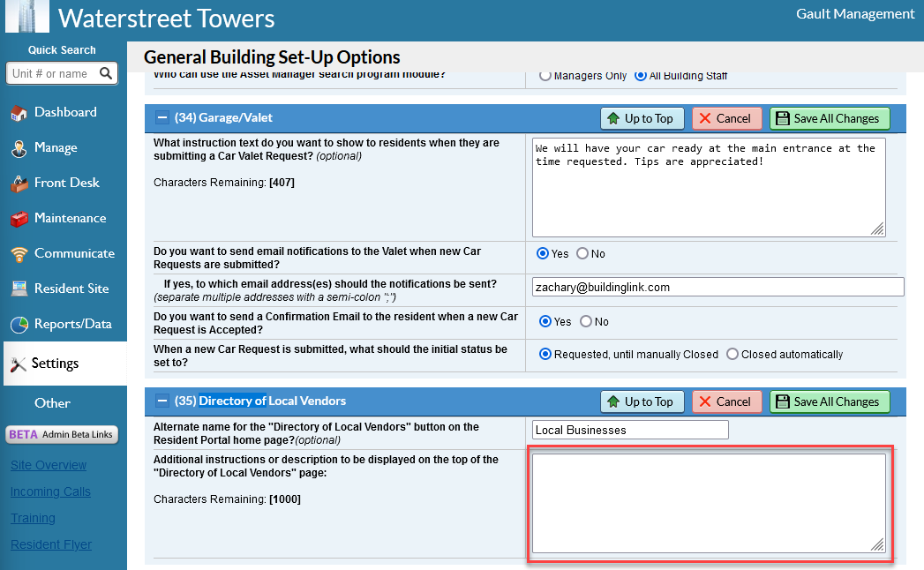Click the Dashboard house icon
This screenshot has height=570, width=924.
click(x=19, y=113)
